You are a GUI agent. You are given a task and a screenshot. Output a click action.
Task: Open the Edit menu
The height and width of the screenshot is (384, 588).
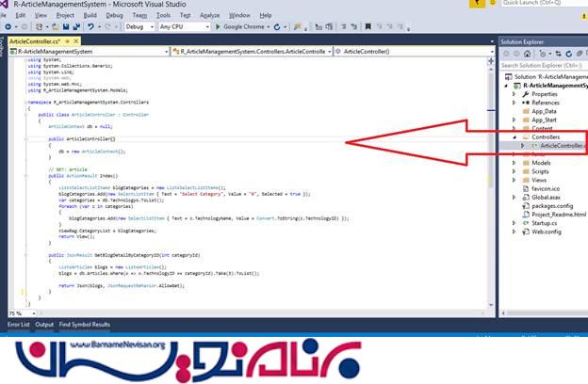20,15
